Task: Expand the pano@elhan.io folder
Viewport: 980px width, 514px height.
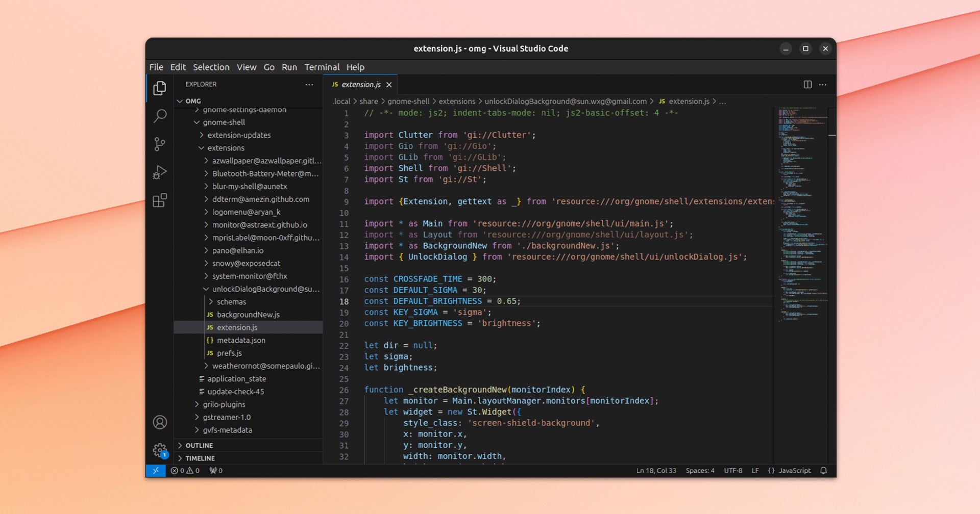Action: [x=248, y=250]
